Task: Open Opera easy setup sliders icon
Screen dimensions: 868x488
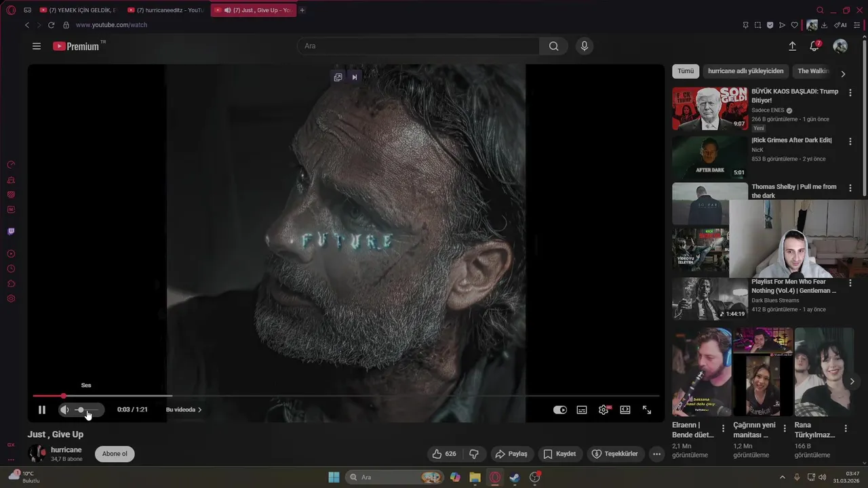Action: tap(857, 25)
